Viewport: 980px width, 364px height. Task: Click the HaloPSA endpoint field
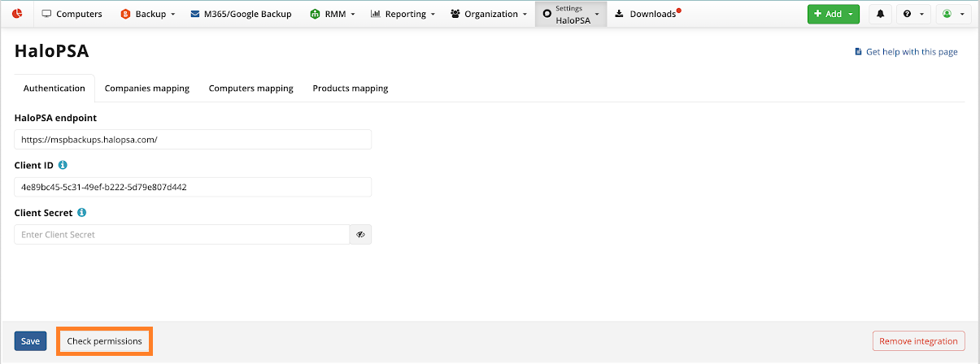[x=193, y=139]
